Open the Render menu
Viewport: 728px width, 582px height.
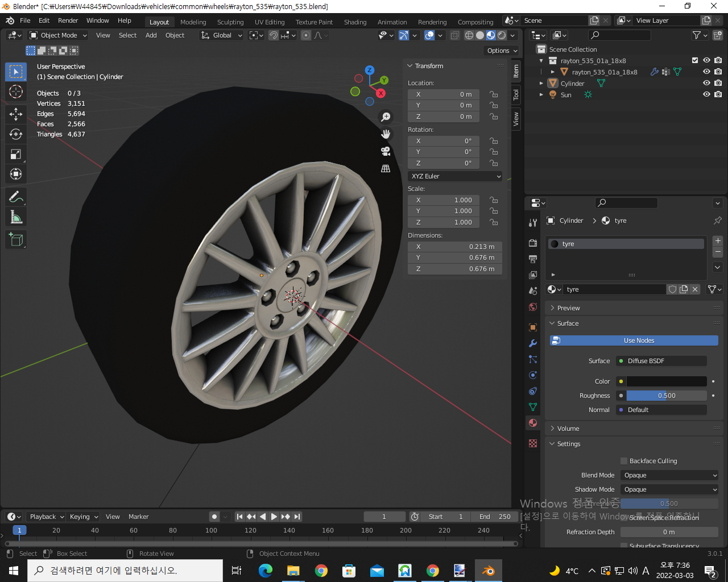pos(68,20)
